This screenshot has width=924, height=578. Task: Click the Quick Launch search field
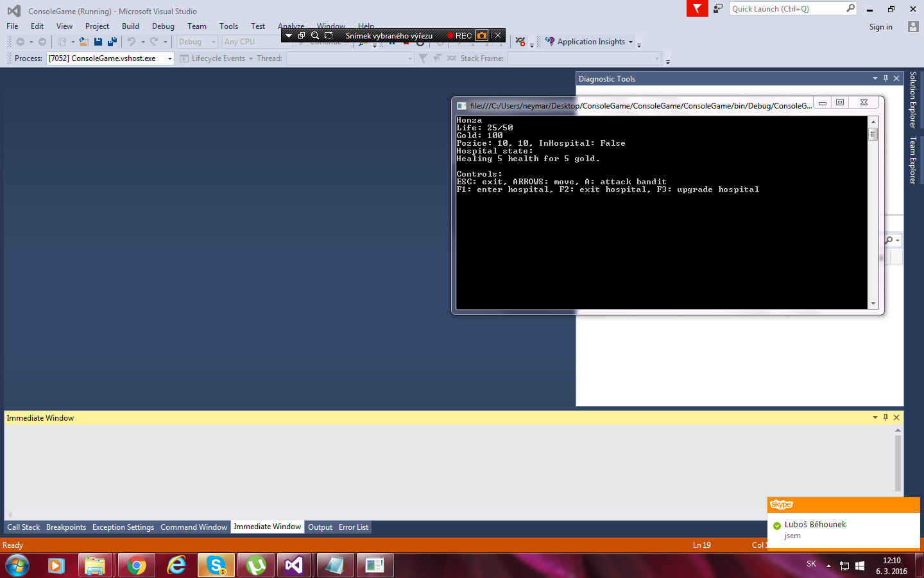787,9
